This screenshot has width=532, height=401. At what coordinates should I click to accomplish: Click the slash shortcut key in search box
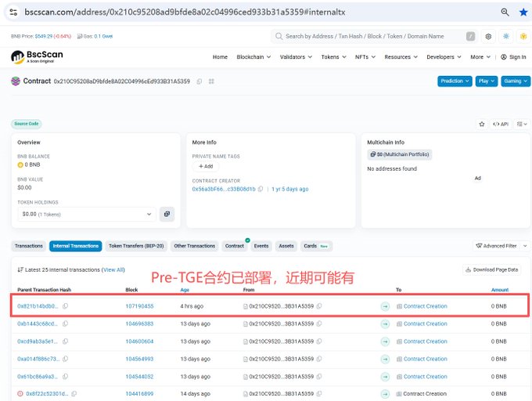click(471, 36)
